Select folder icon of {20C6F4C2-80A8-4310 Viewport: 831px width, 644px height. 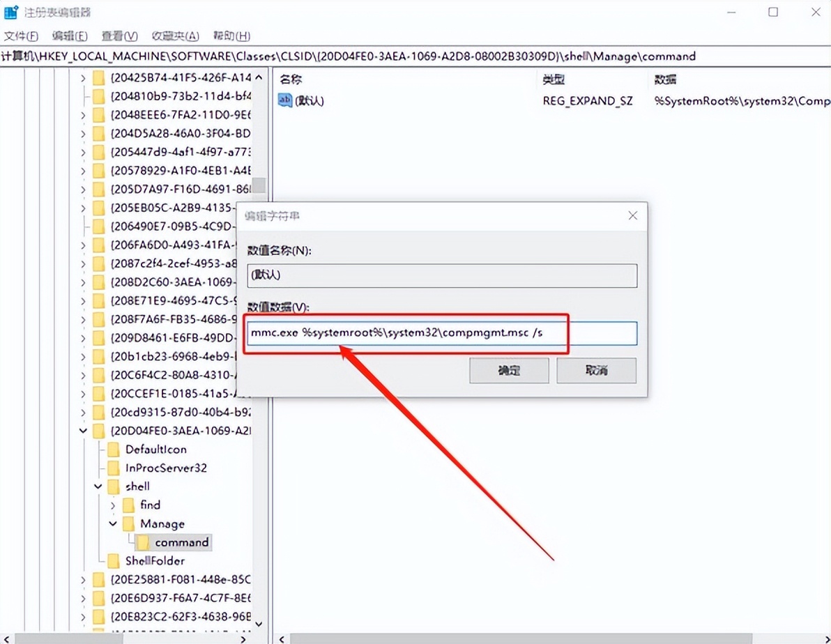coord(98,375)
